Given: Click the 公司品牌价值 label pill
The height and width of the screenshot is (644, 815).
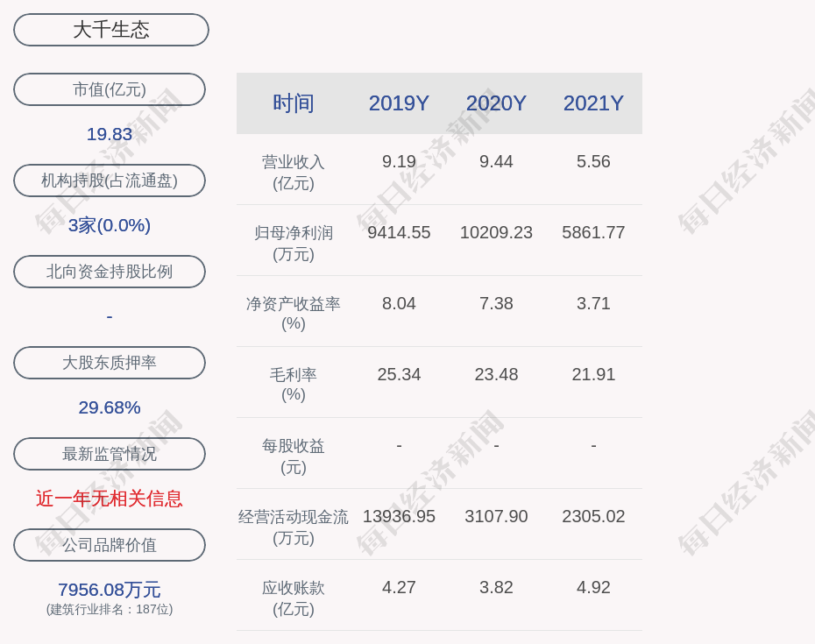Looking at the screenshot, I should point(110,545).
